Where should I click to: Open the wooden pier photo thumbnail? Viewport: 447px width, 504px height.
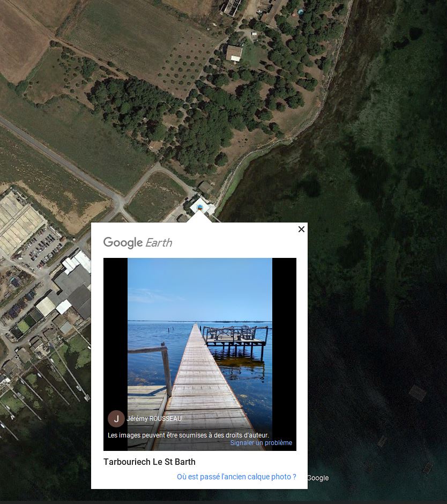(x=200, y=354)
